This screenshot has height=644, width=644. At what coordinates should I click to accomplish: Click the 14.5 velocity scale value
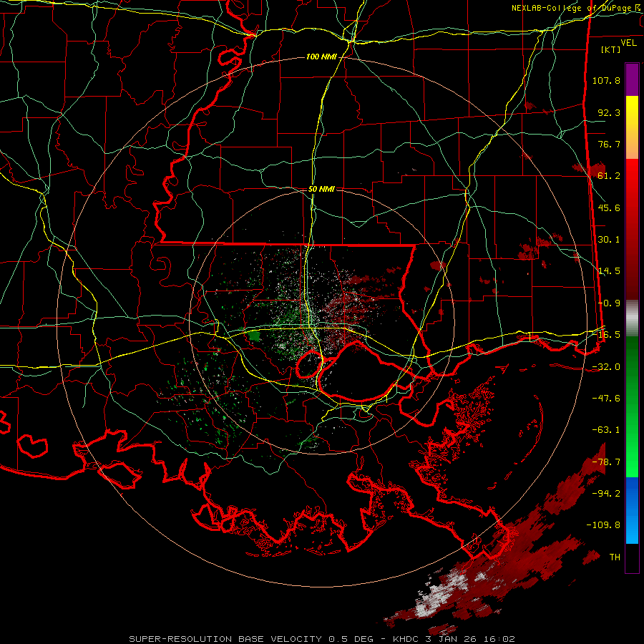point(609,271)
